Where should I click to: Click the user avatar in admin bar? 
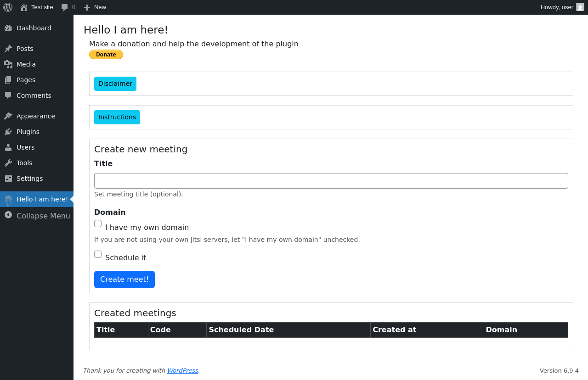tap(580, 7)
